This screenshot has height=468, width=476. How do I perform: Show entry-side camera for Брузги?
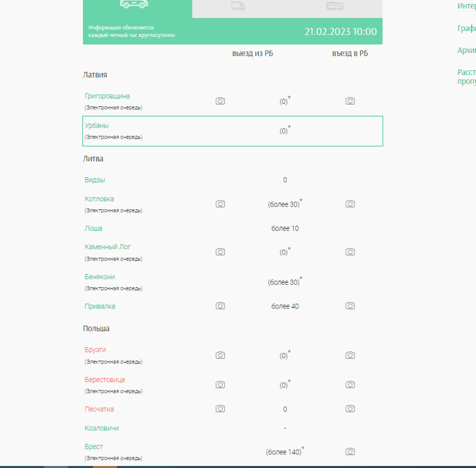pos(350,356)
